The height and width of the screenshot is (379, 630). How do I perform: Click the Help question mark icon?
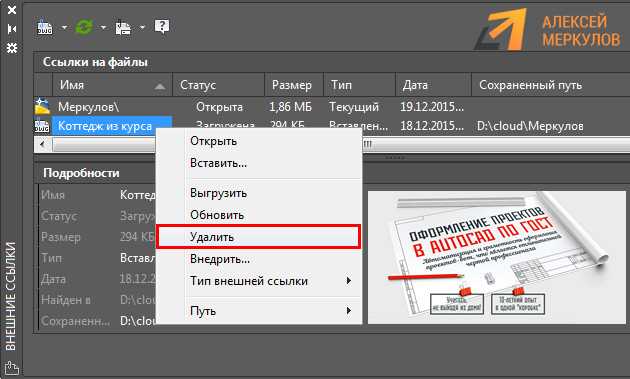point(162,27)
